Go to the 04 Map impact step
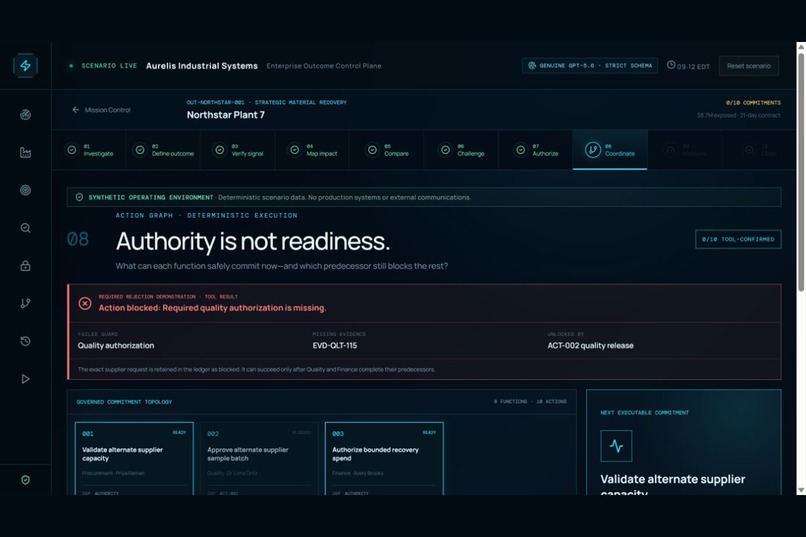 pyautogui.click(x=312, y=150)
